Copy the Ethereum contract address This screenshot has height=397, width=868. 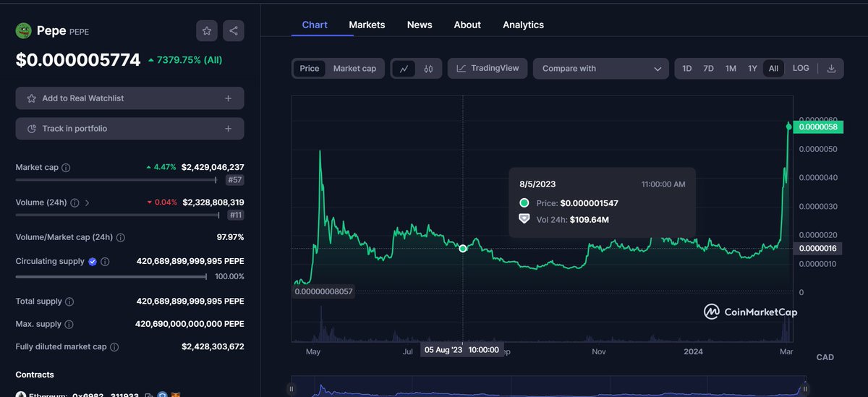click(148, 395)
